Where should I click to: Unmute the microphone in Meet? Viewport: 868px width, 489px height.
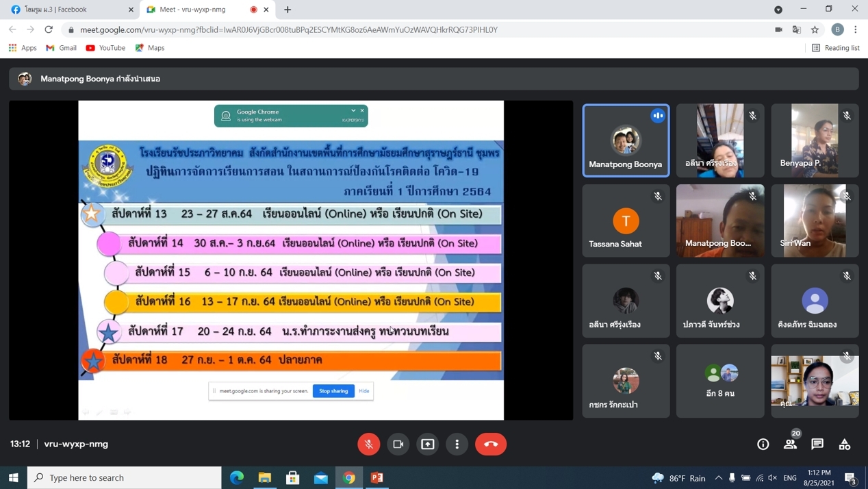(x=368, y=444)
